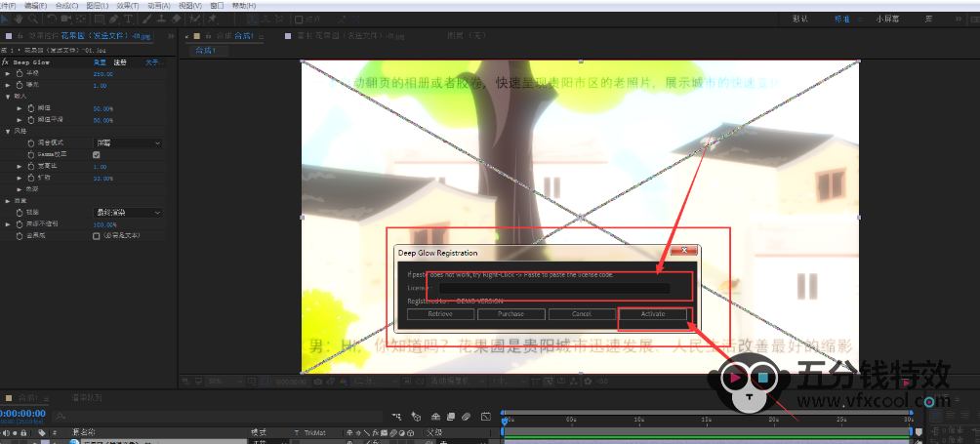Click the 扩散 value 33.00%
980x444 pixels.
point(103,178)
